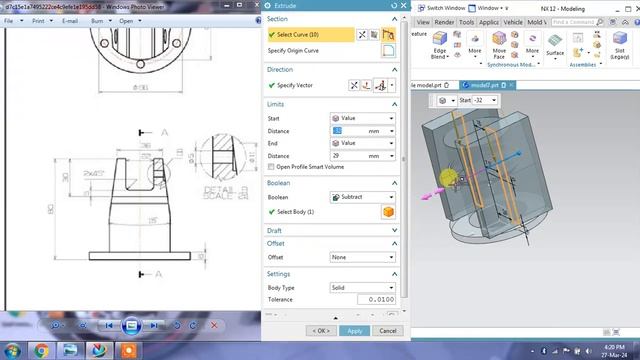Click the highlighted Select Curve (10) row

pos(311,35)
